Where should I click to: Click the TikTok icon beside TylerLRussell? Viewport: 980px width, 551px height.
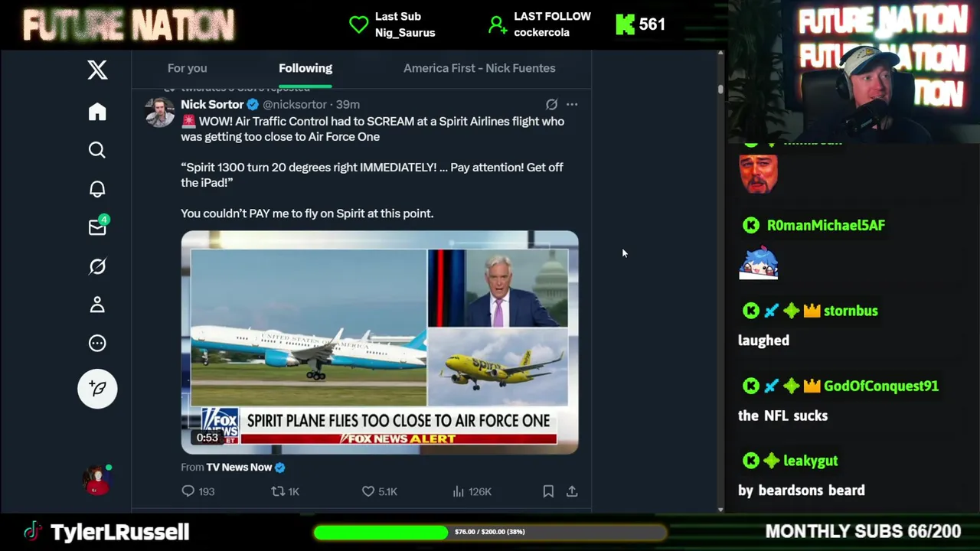32,531
